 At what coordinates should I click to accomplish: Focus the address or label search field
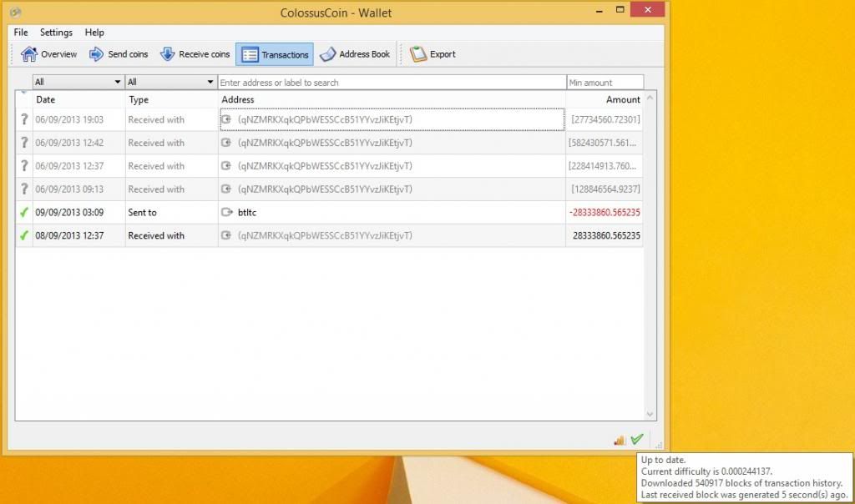(x=392, y=83)
